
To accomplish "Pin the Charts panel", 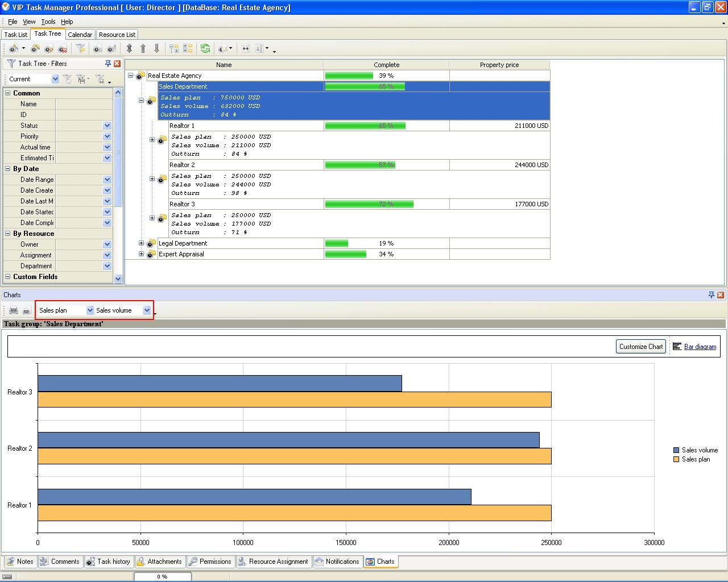I will (711, 295).
